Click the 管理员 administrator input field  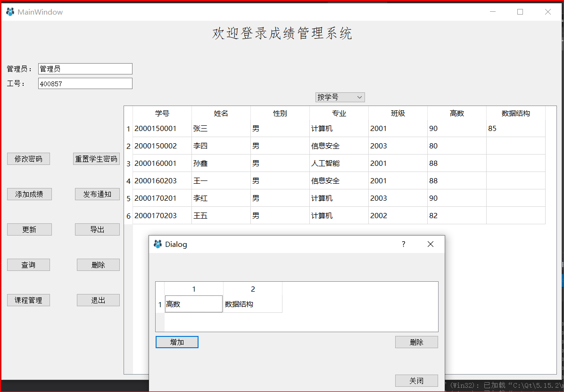[x=85, y=68]
